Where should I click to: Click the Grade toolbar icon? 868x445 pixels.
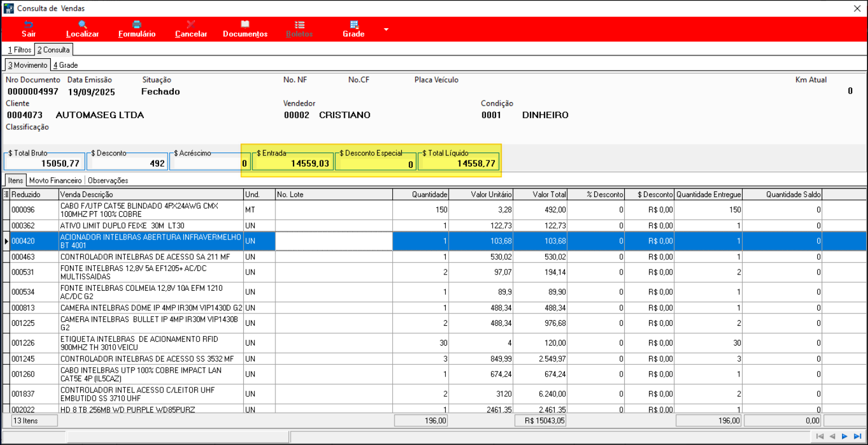click(353, 25)
